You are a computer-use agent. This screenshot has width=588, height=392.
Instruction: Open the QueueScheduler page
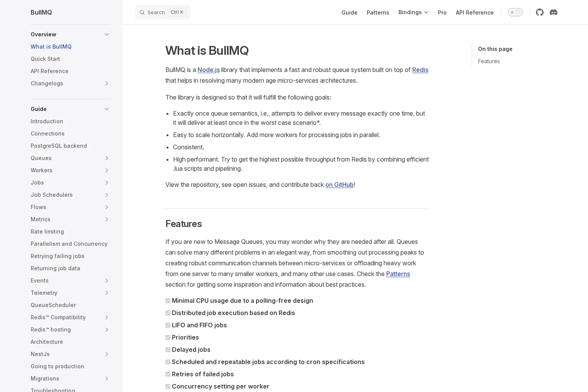coord(53,305)
